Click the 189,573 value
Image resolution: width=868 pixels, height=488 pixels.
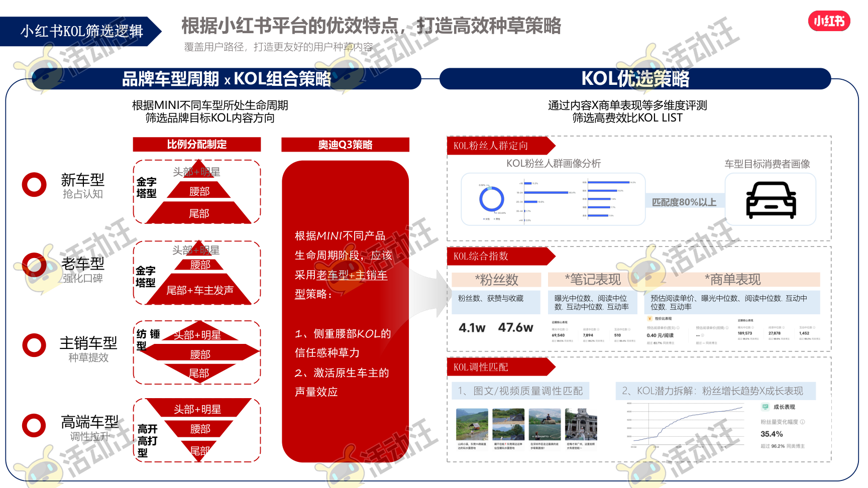[x=744, y=333]
